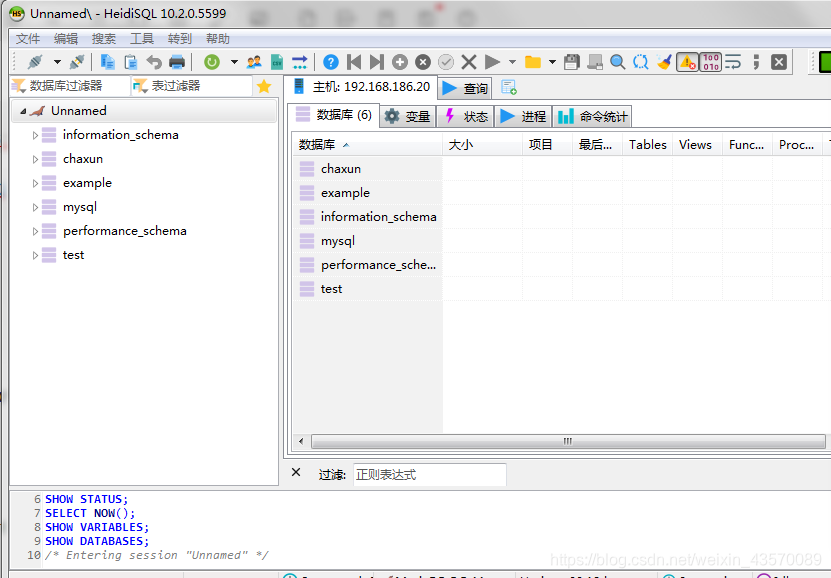The image size is (831, 578).
Task: Toggle the wrap long lines icon
Action: [733, 62]
